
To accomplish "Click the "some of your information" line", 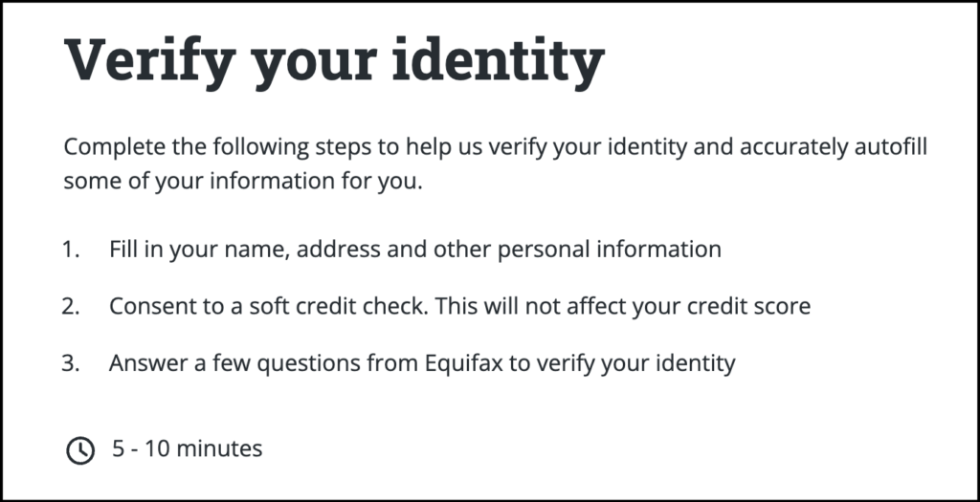I will coord(242,182).
